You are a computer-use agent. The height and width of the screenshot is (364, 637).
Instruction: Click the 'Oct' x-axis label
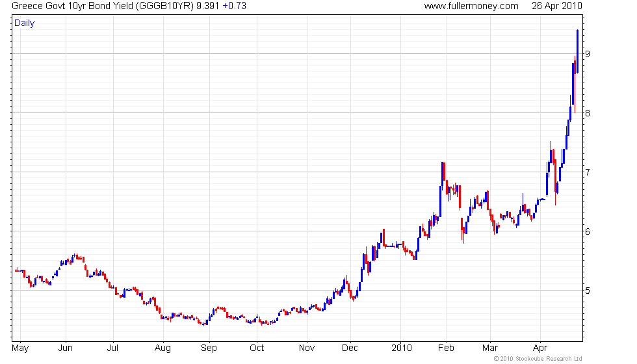[x=257, y=348]
